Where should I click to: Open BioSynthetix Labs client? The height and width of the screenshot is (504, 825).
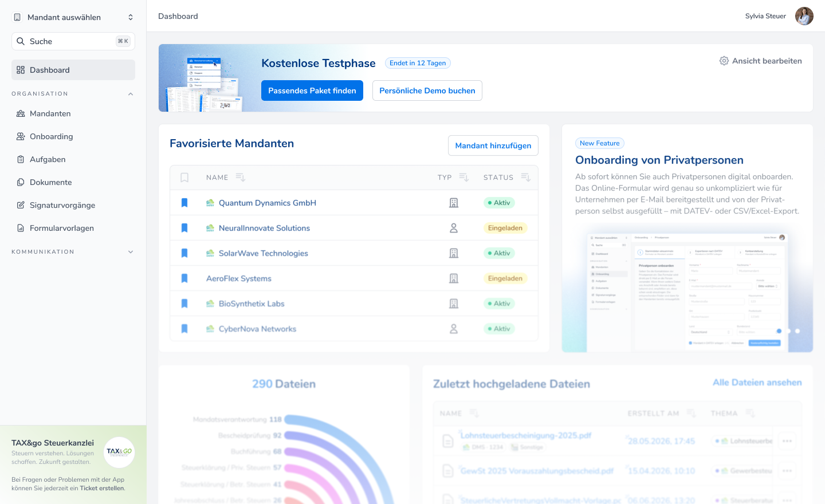[x=252, y=304]
